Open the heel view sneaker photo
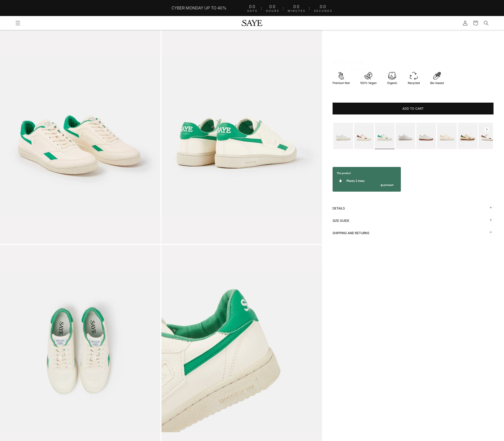This screenshot has width=504, height=441. point(241,137)
